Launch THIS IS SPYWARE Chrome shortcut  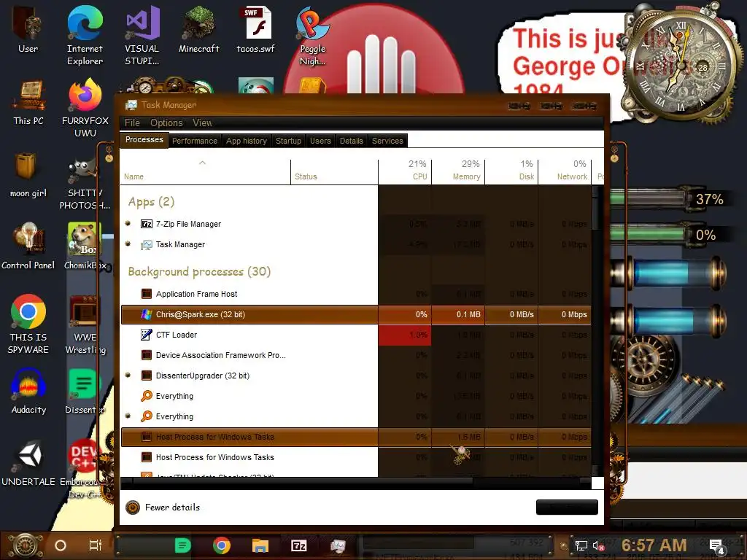(28, 323)
